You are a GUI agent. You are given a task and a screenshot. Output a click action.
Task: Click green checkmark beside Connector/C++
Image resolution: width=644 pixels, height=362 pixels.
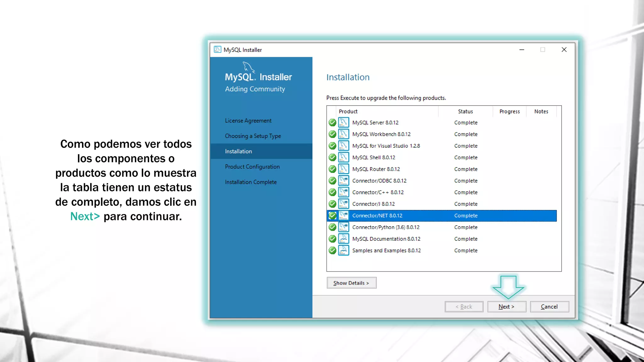click(x=332, y=192)
